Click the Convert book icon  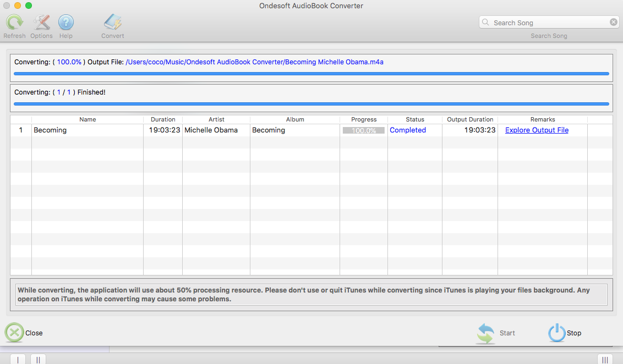pyautogui.click(x=113, y=22)
